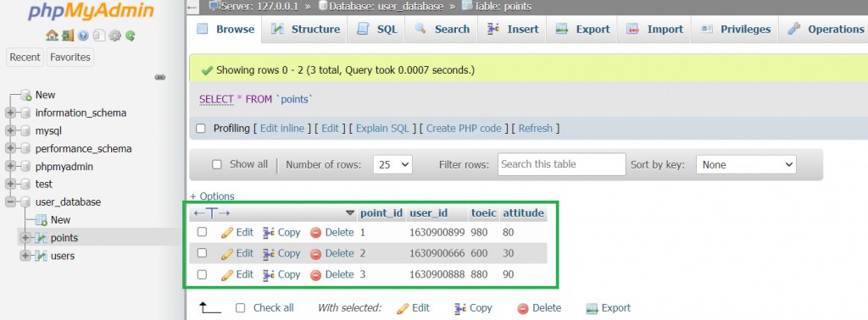Click the points table icon in tree
The image size is (868, 320).
41,238
